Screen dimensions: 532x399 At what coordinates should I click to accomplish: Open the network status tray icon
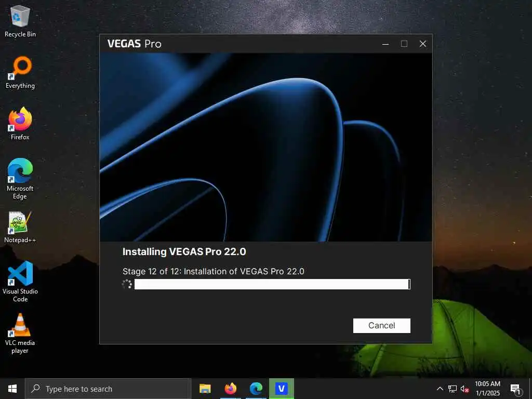[453, 389]
